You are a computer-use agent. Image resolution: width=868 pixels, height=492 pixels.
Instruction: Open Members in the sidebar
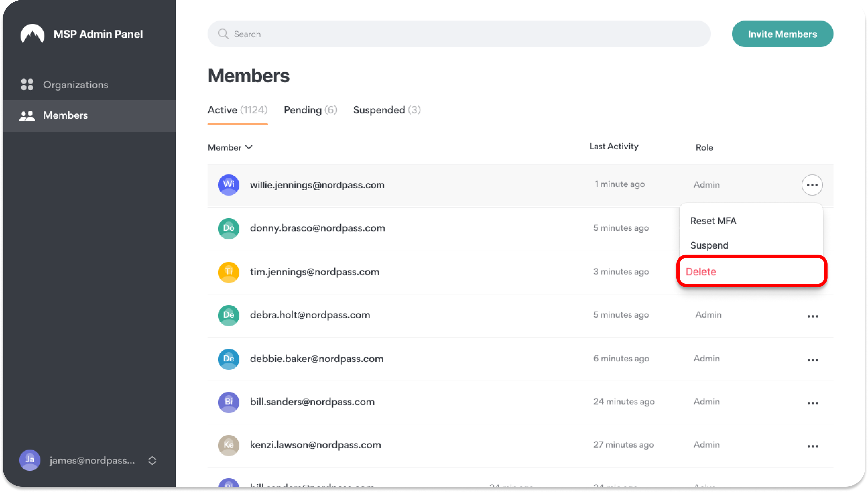(90, 116)
